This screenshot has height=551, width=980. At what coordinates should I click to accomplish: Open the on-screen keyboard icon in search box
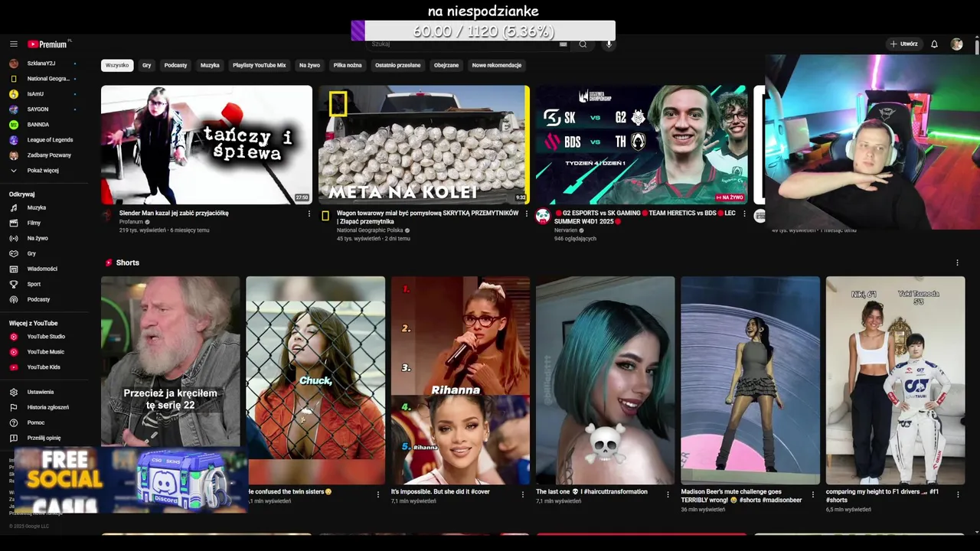(x=563, y=44)
